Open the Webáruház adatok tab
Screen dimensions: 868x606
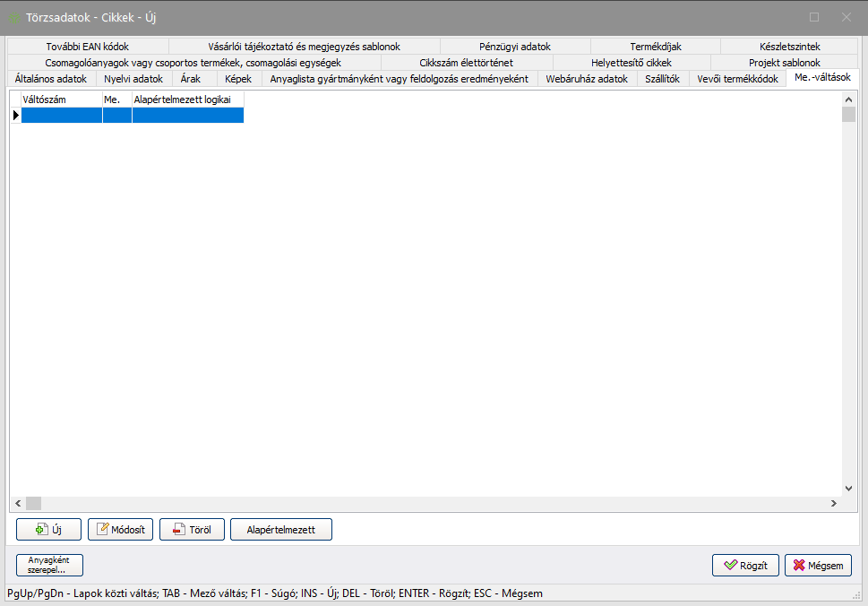pos(587,79)
